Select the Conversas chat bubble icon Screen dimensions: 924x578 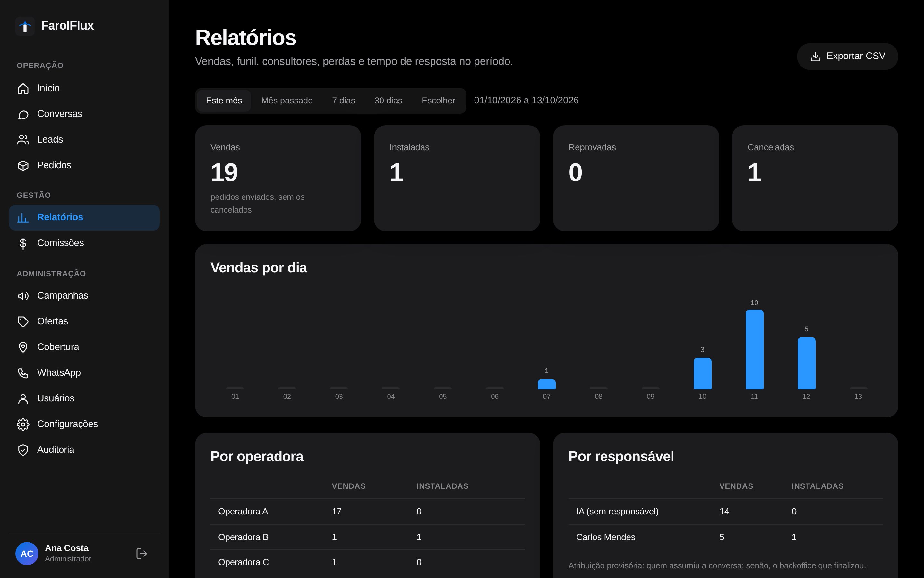23,114
